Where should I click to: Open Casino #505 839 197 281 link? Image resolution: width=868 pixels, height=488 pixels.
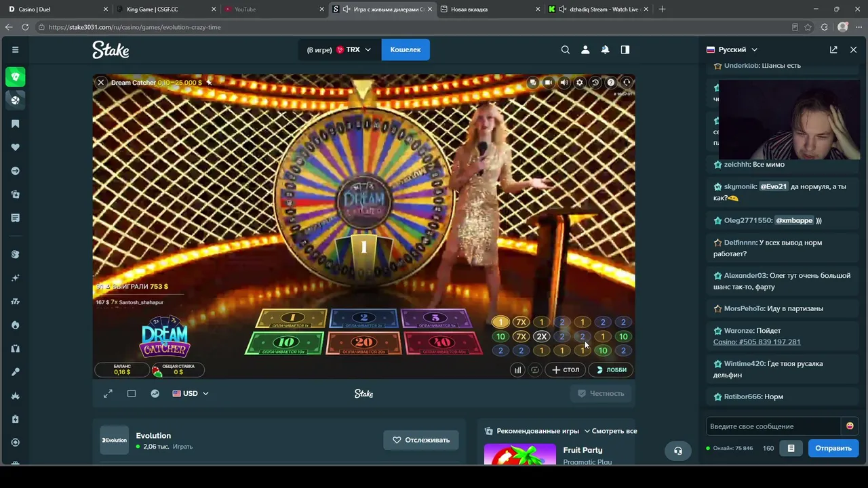tap(757, 342)
